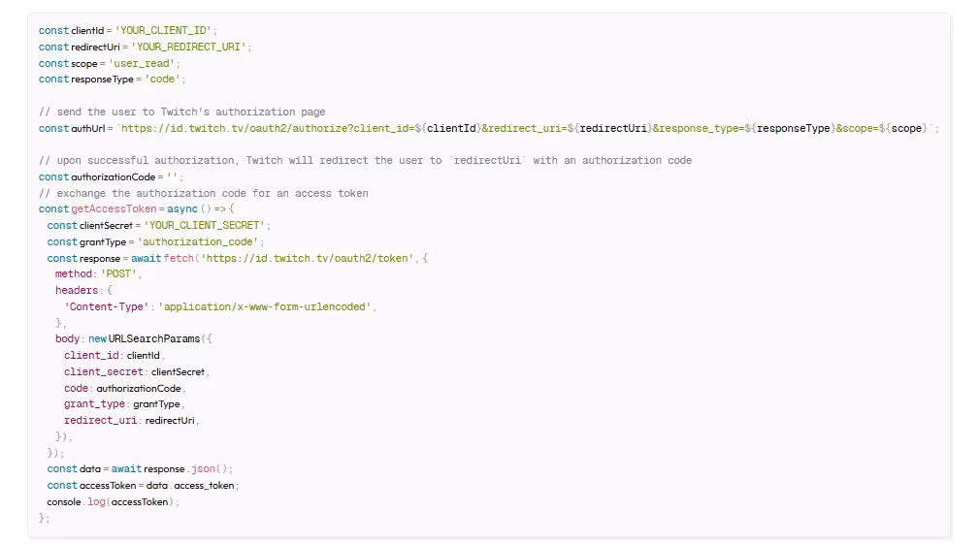The image size is (980, 544).
Task: Click the grant_type property key
Action: click(x=94, y=404)
